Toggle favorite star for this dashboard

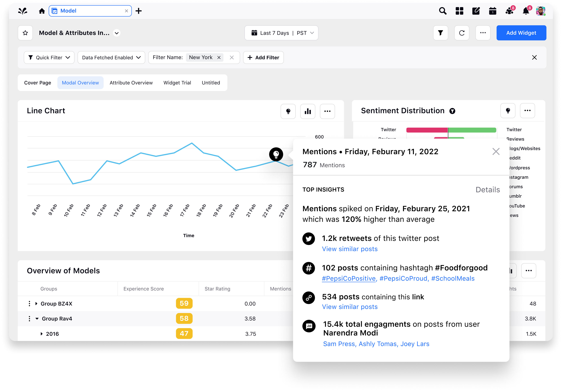[25, 33]
